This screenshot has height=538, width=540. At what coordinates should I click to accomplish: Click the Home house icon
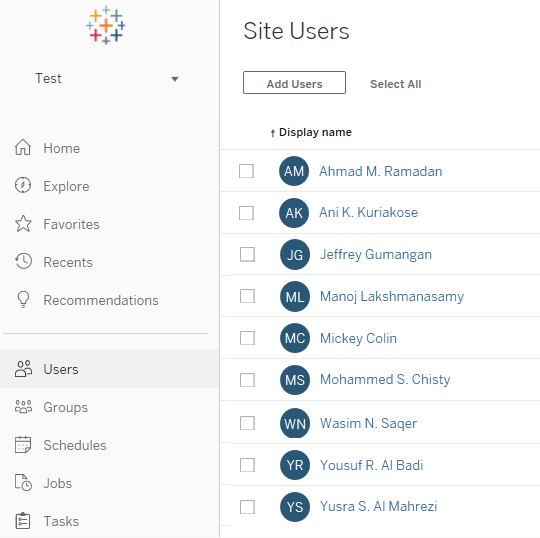[x=23, y=147]
